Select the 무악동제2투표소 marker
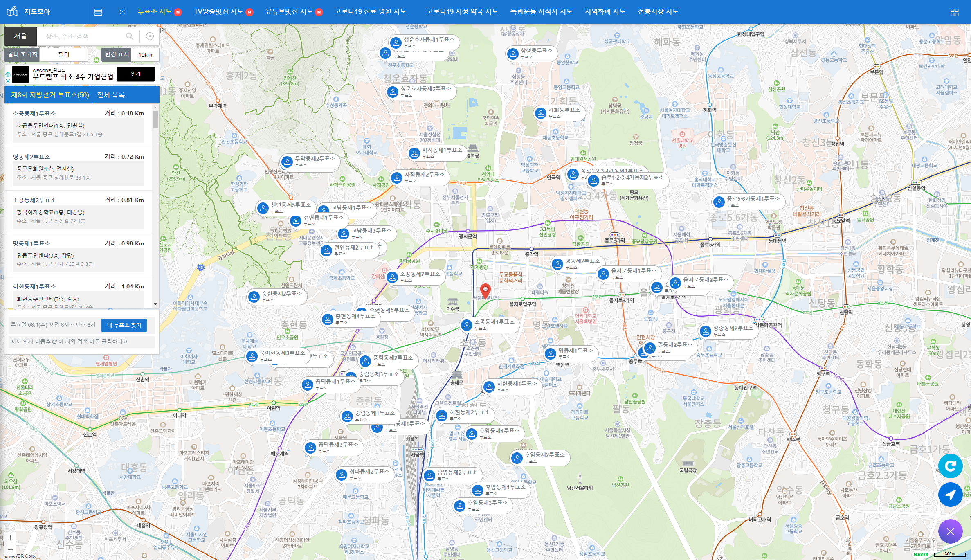Screen dimensions: 971x560 (310, 161)
